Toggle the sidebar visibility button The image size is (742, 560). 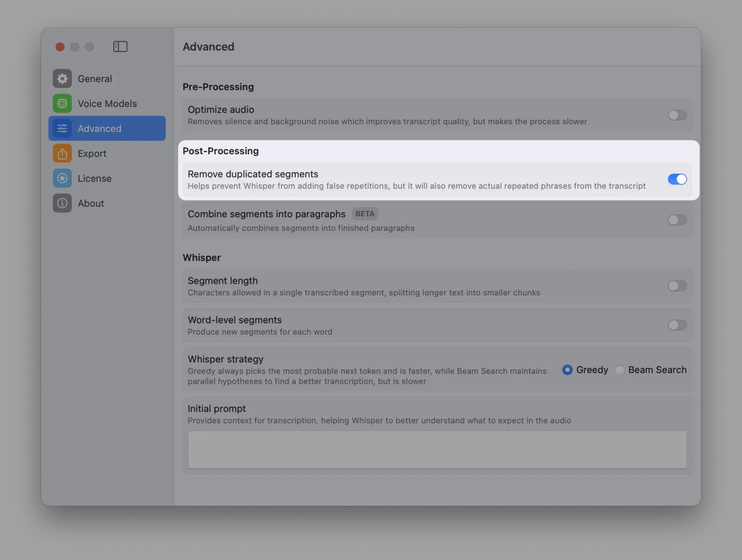(120, 46)
